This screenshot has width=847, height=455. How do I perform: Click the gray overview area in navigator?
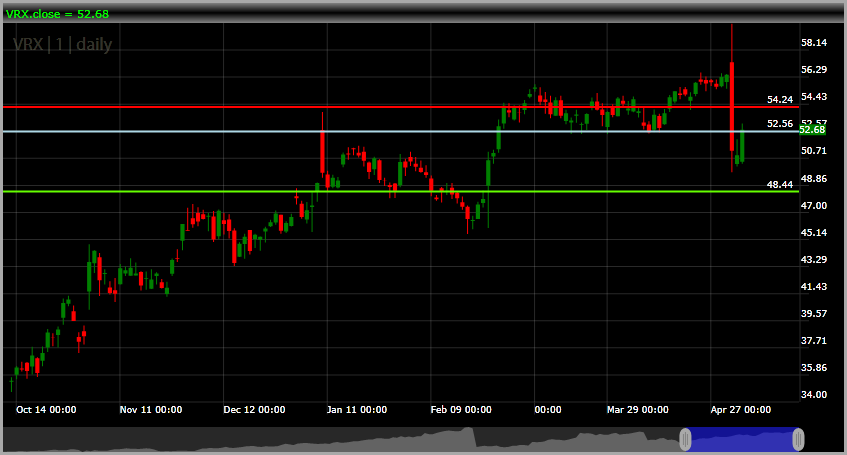click(341, 439)
